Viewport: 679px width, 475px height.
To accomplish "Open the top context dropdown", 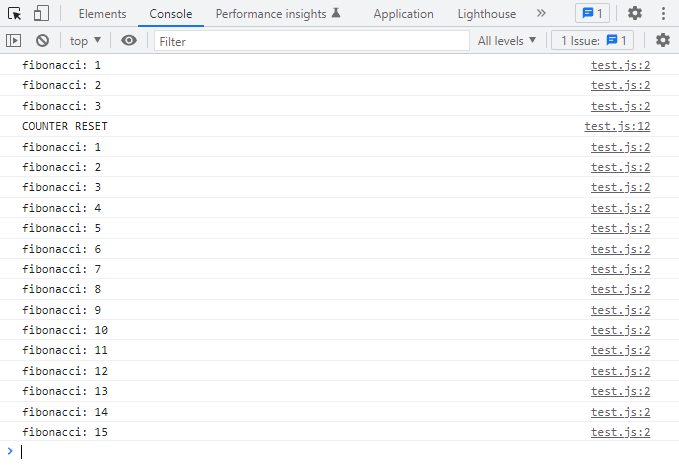I will (x=85, y=41).
